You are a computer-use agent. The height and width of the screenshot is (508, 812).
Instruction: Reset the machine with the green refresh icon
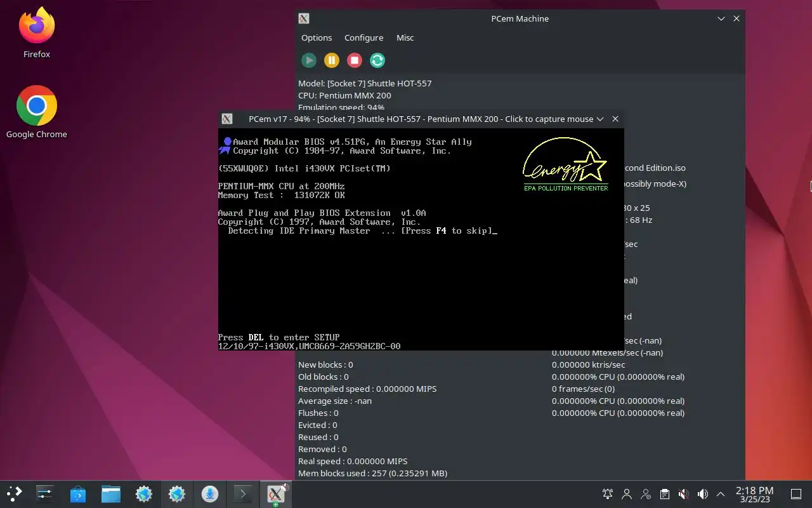(x=377, y=60)
